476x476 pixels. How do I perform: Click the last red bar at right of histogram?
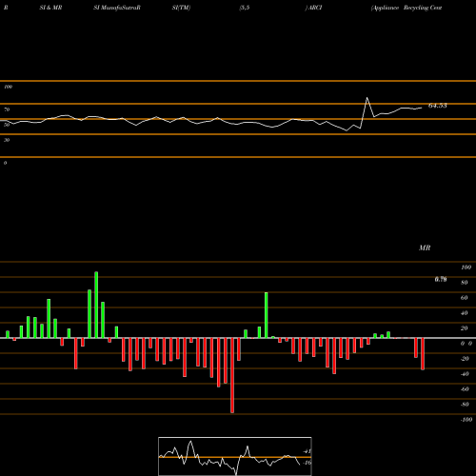tap(423, 354)
